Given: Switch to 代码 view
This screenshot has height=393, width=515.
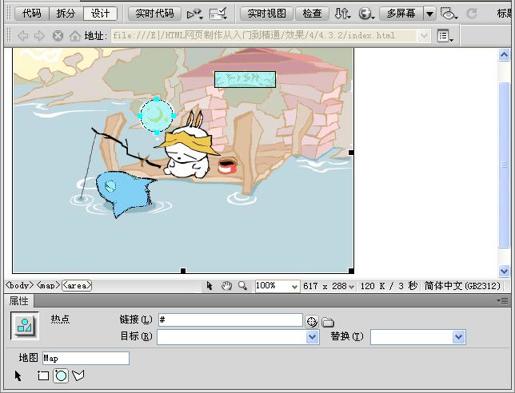Looking at the screenshot, I should coord(32,14).
